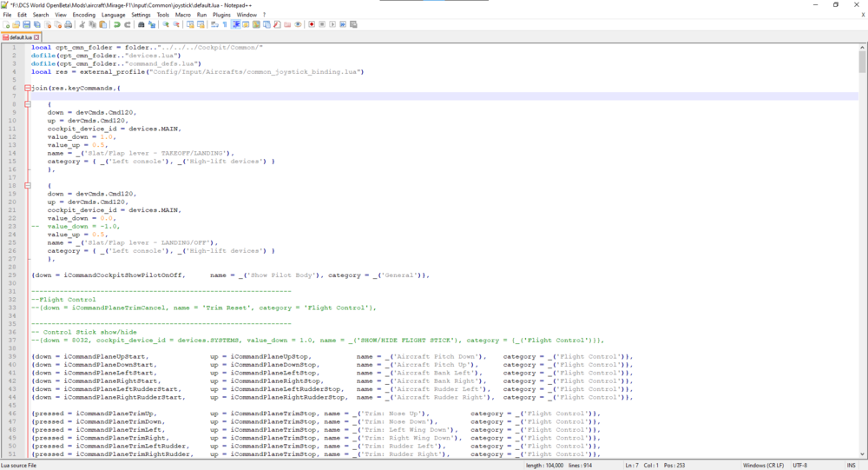Click the Zoom Out magnifier icon
This screenshot has height=470, width=868.
coord(176,24)
